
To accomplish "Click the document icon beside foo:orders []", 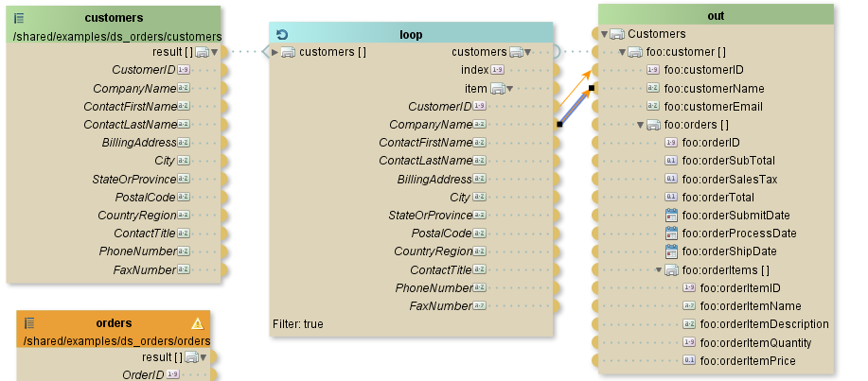I will (653, 125).
